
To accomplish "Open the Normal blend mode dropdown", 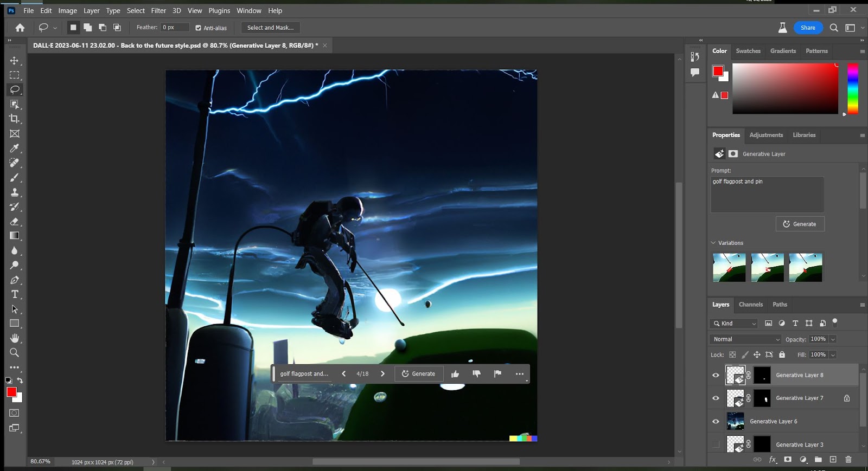I will [745, 339].
